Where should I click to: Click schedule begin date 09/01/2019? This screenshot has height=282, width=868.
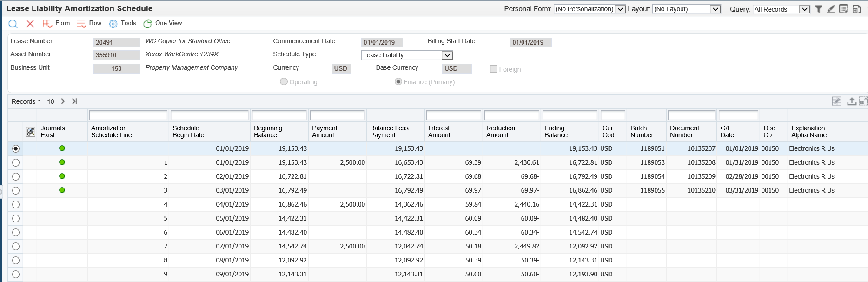pos(232,274)
